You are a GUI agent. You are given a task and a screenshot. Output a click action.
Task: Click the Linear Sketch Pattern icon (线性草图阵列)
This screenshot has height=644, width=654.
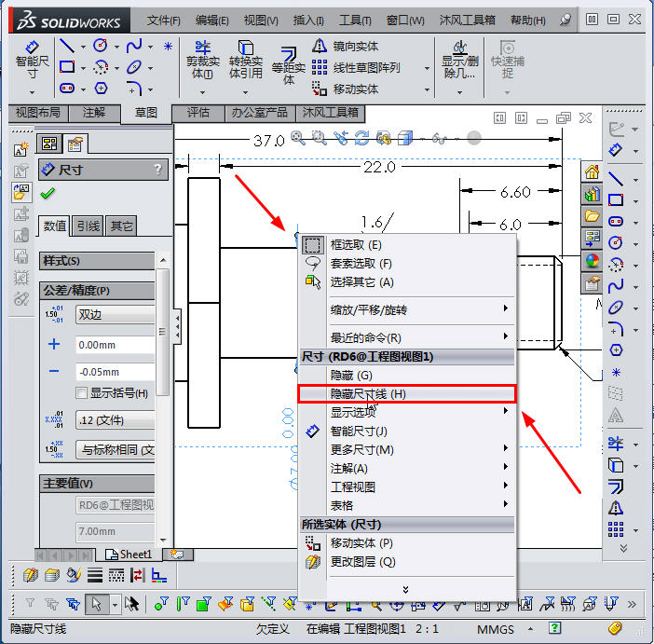pos(320,67)
